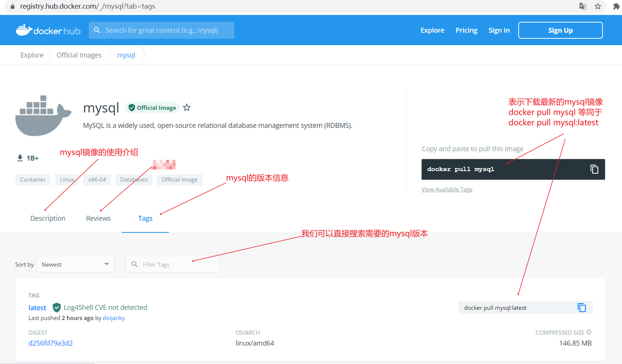
Task: Bookmark this page with the star icon
Action: (598, 6)
